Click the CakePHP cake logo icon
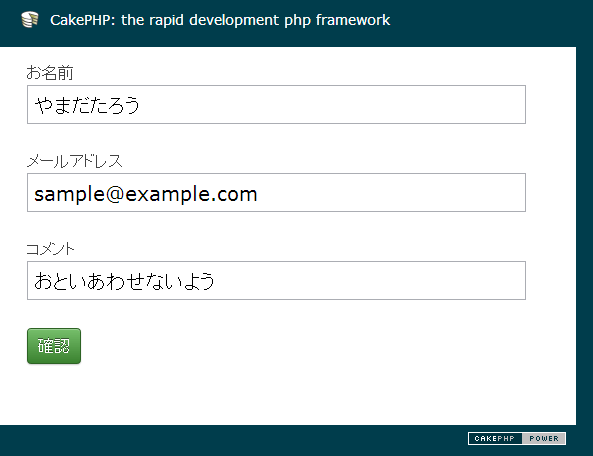 30,20
